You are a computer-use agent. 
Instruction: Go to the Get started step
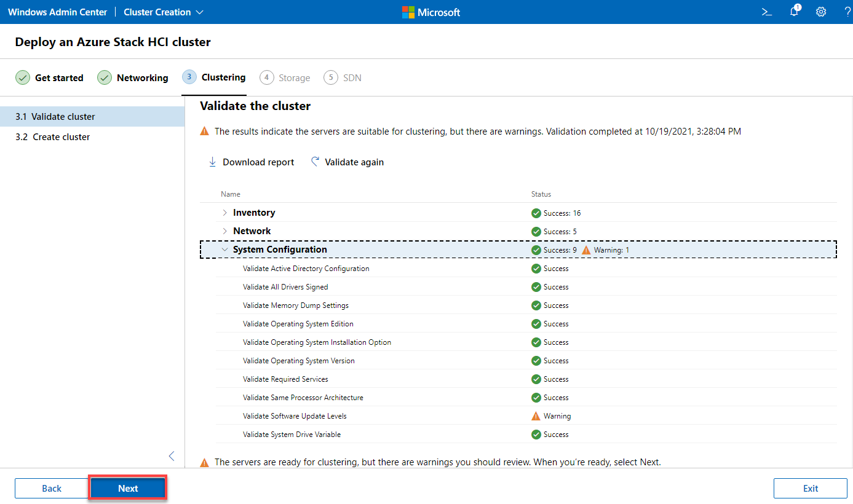click(49, 77)
